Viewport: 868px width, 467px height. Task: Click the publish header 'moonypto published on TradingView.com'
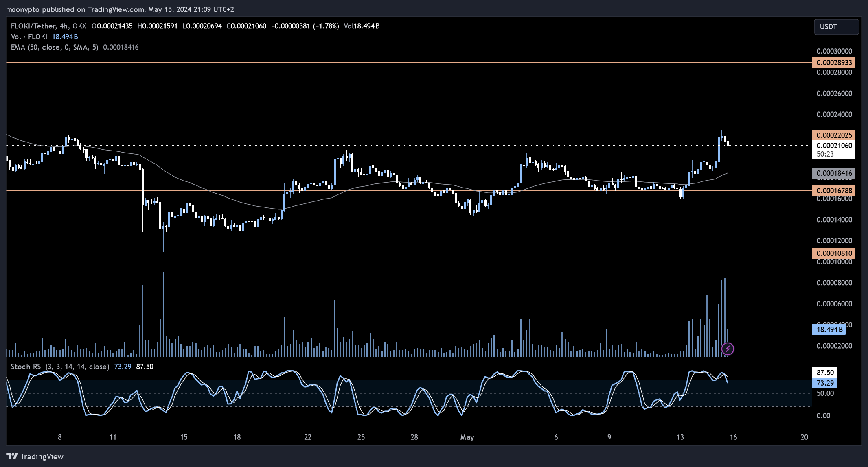tap(75, 9)
